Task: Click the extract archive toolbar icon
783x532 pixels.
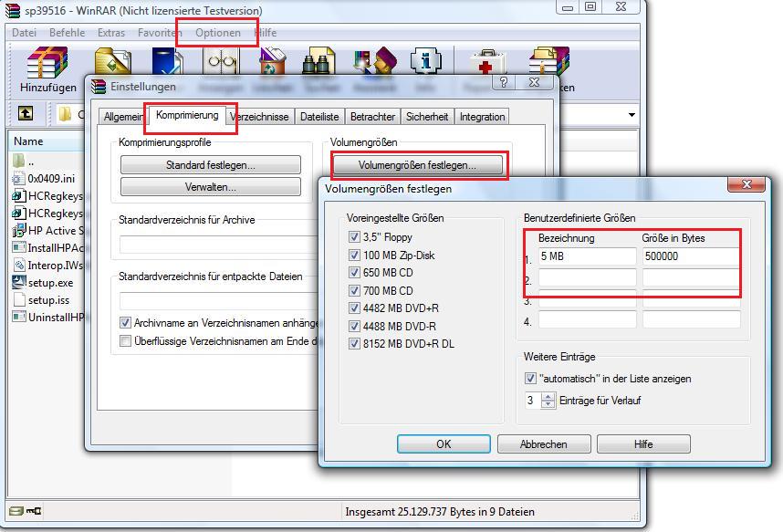Action: tap(113, 61)
